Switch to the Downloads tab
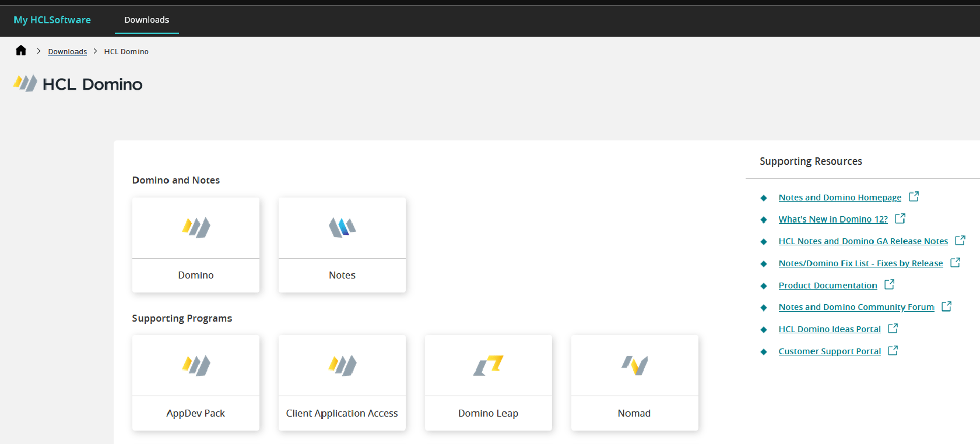The height and width of the screenshot is (444, 980). pos(147,20)
